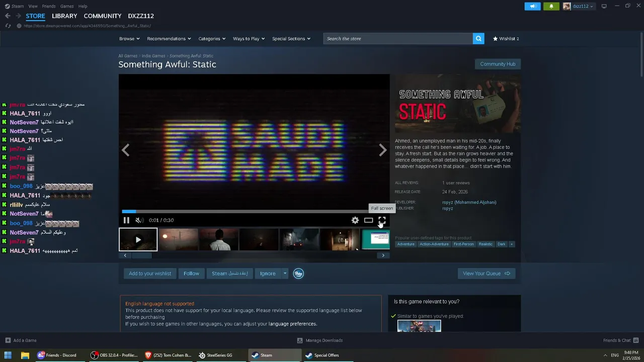This screenshot has height=362, width=644.
Task: Open the green notifications bell
Action: click(x=551, y=6)
